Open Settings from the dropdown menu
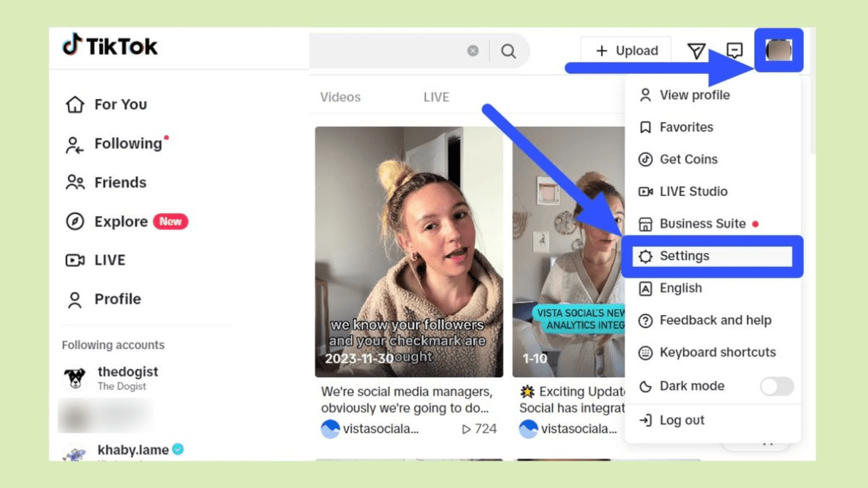Image resolution: width=868 pixels, height=488 pixels. [x=684, y=256]
